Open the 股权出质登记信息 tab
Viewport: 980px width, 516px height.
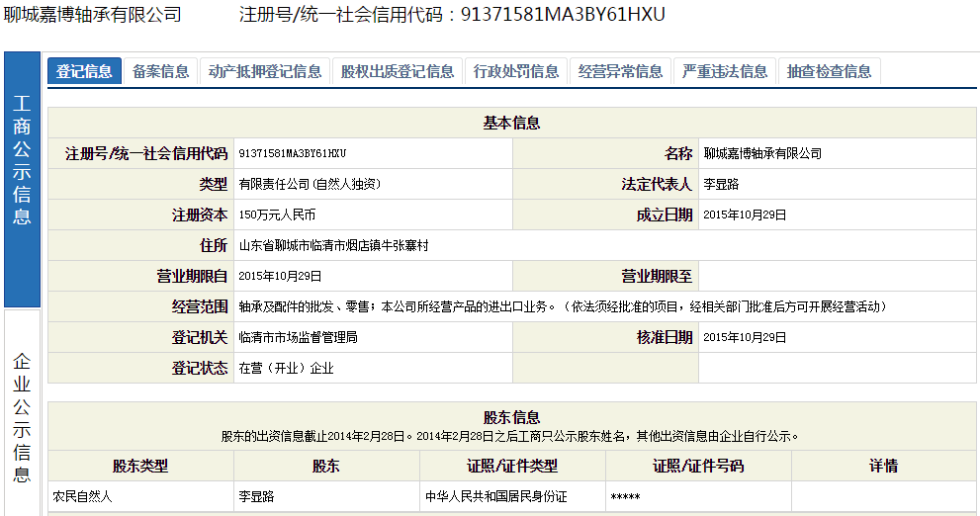tap(398, 71)
